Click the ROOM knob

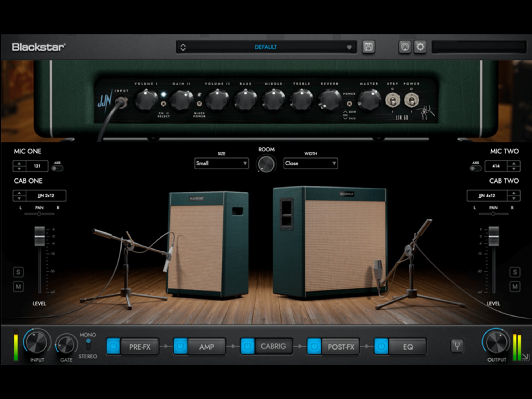[266, 164]
